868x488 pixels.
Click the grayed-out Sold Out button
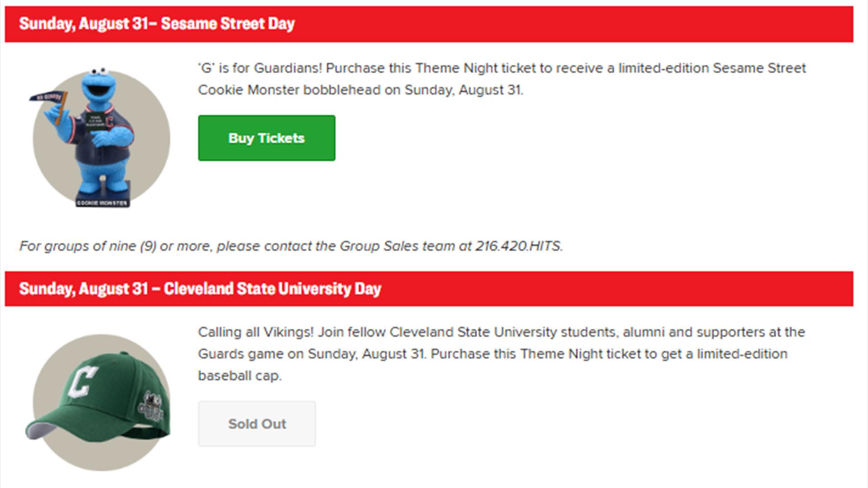pyautogui.click(x=257, y=424)
